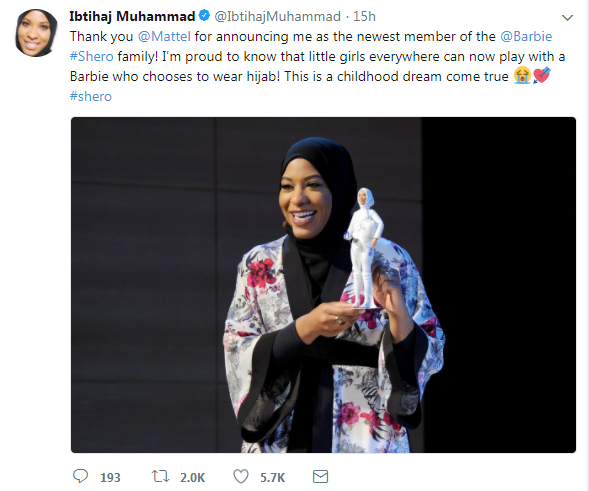Open the tweet options chevron menu
This screenshot has width=589, height=491.
coord(567,17)
